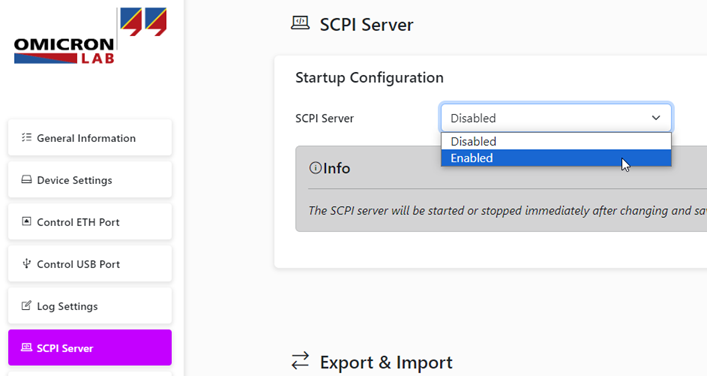Open the Device Settings menu item
This screenshot has width=707, height=376.
click(90, 179)
